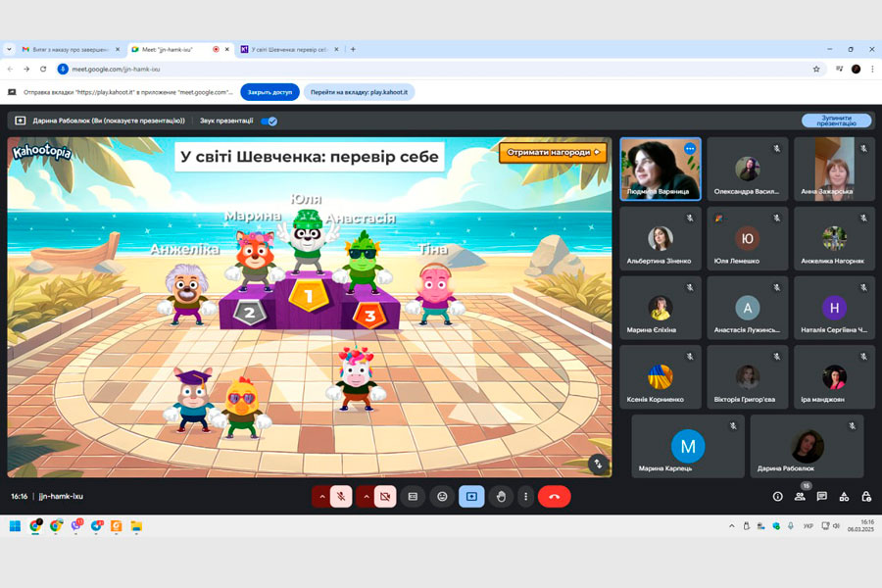Click 'Перейти на вкладку: play.kahoot.it'

(x=359, y=92)
